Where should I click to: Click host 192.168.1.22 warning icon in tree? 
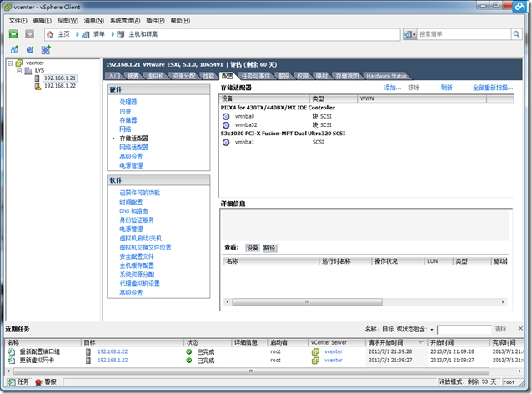tap(38, 86)
